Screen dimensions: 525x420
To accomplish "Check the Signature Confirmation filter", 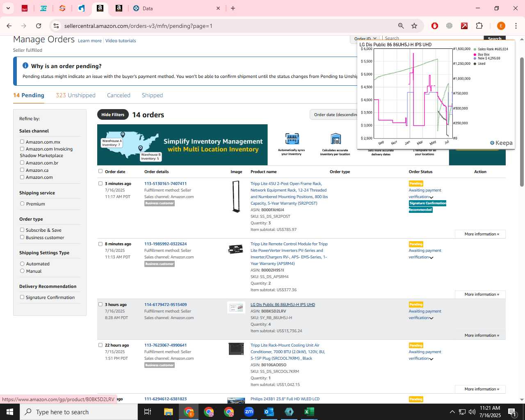I will point(22,297).
